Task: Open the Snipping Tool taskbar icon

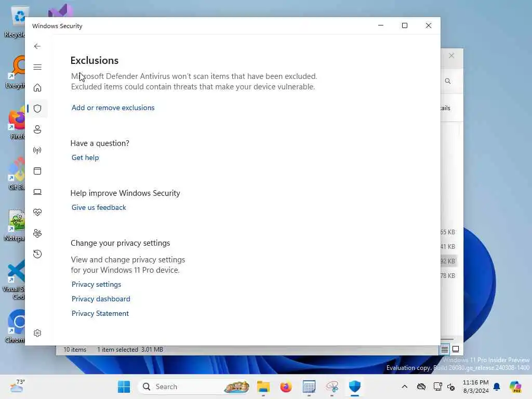Action: click(x=332, y=387)
